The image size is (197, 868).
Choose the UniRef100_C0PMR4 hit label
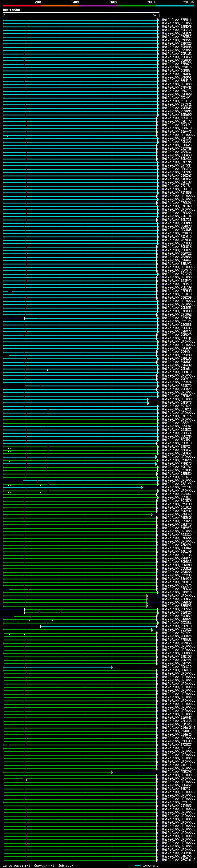pyautogui.click(x=176, y=71)
